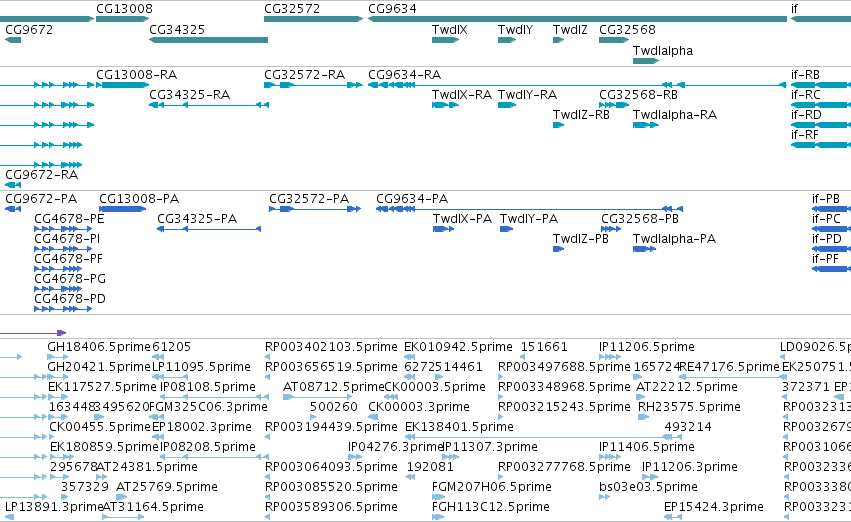The height and width of the screenshot is (522, 851).
Task: Select the TwdlY-PA protein label
Action: (529, 219)
